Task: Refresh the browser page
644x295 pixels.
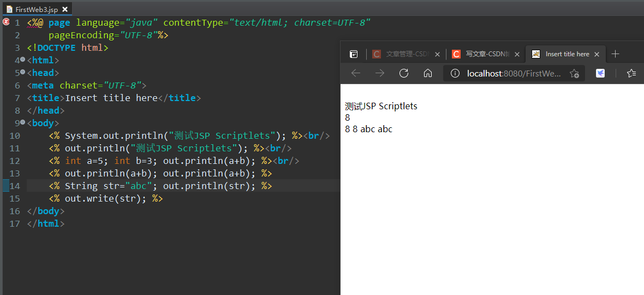Action: tap(404, 73)
